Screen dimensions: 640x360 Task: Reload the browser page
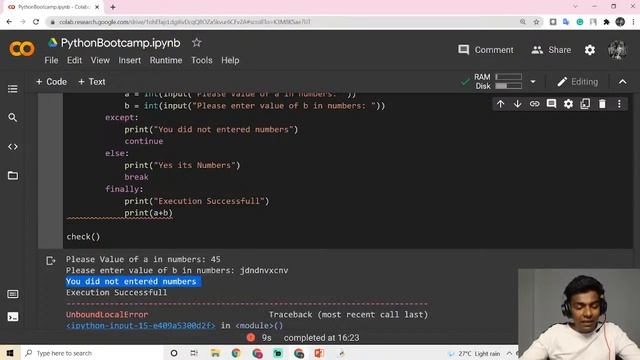[36, 22]
